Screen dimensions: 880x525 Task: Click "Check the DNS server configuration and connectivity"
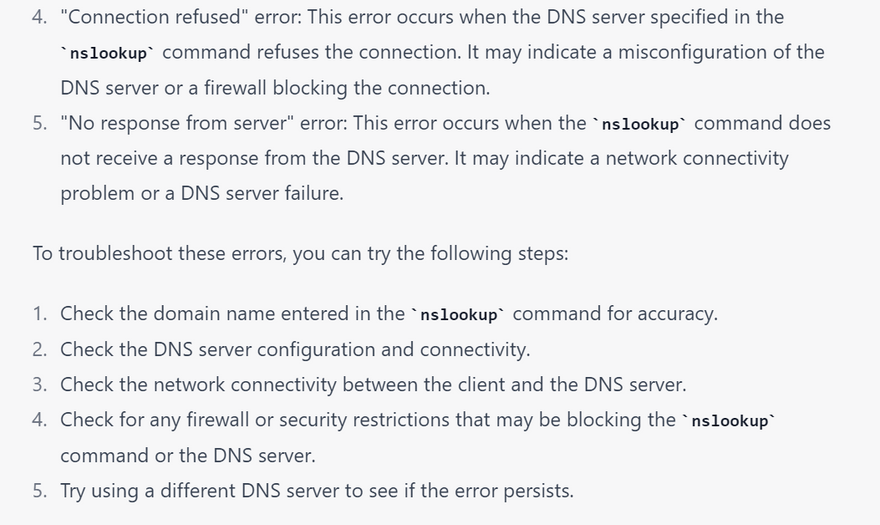pos(294,349)
